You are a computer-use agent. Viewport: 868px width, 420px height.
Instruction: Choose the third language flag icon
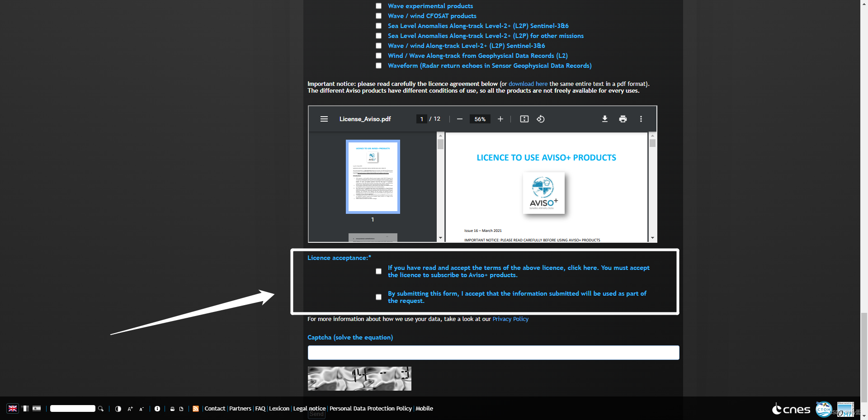37,408
